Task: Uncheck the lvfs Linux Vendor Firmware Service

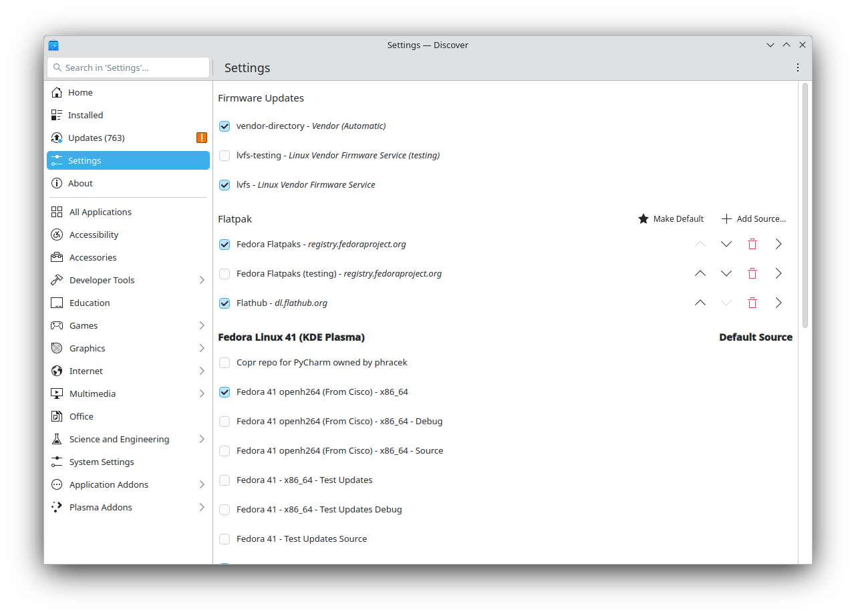Action: click(225, 185)
